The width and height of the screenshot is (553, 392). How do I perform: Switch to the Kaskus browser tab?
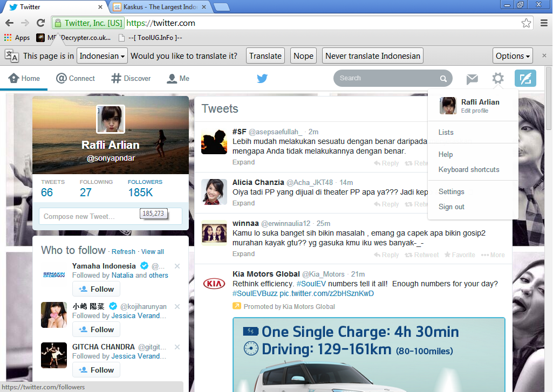160,6
